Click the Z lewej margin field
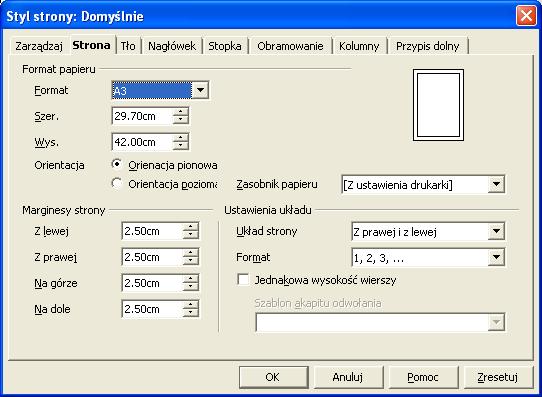Image resolution: width=542 pixels, height=397 pixels. [x=152, y=231]
